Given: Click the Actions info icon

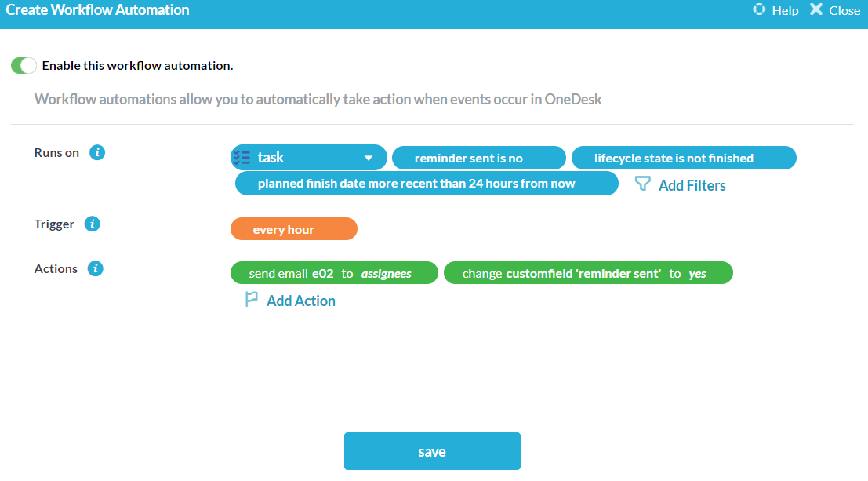Looking at the screenshot, I should [x=96, y=268].
